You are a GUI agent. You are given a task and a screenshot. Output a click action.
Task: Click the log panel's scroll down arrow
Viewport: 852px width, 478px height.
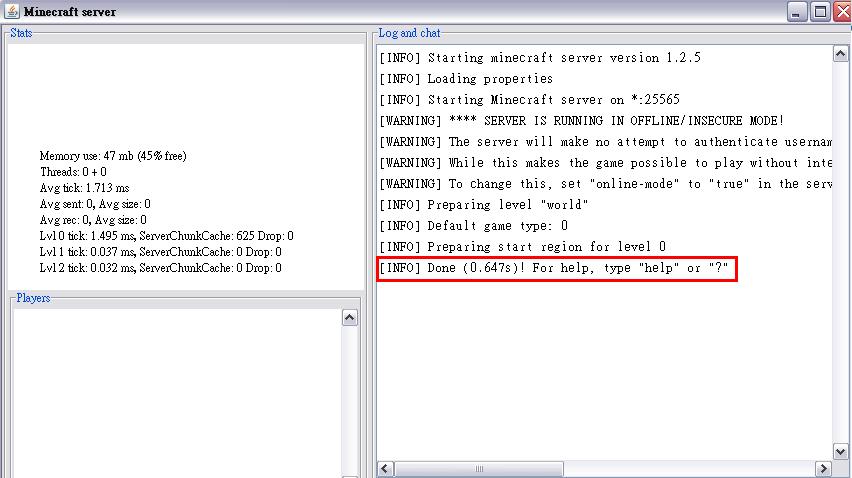click(x=841, y=452)
